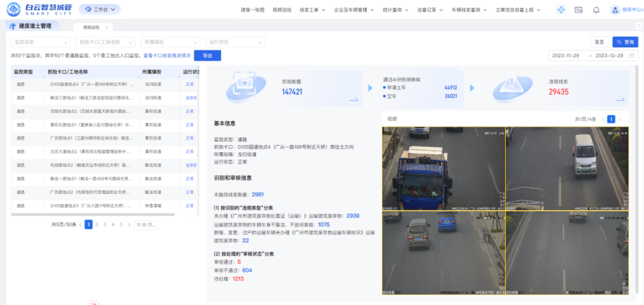
Task: Open the 监控类型 dropdown filter
Action: click(41, 42)
